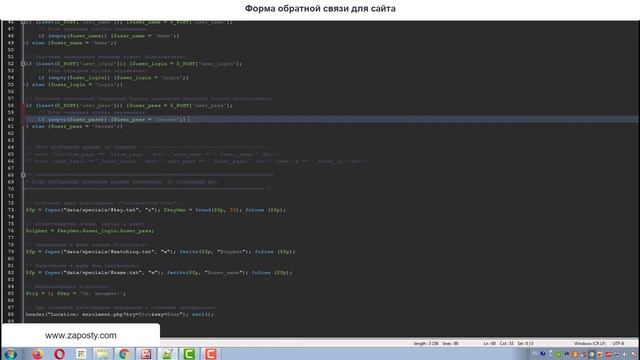Click the else {$user_pass line 61
The height and width of the screenshot is (360, 640).
(74, 126)
